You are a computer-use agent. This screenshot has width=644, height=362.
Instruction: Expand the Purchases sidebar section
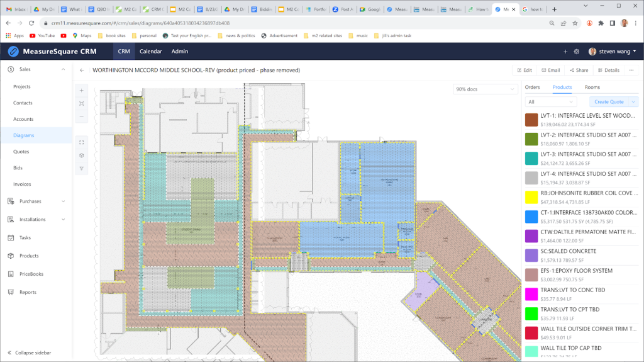[x=36, y=201]
